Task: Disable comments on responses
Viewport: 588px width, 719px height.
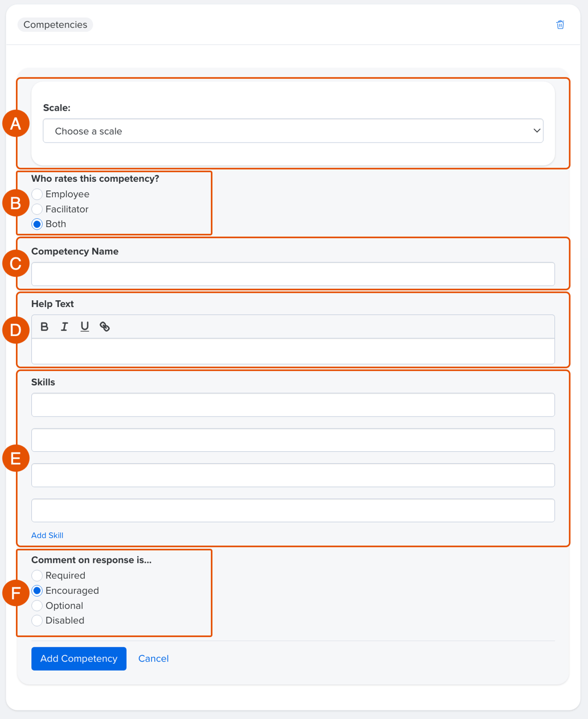Action: [x=37, y=620]
